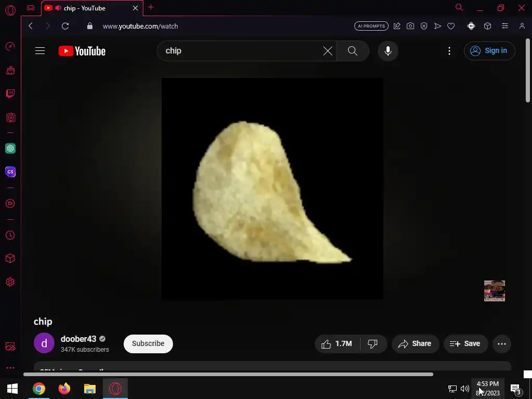Click the address bar URL
Viewport: 532px width, 399px height.
point(140,26)
